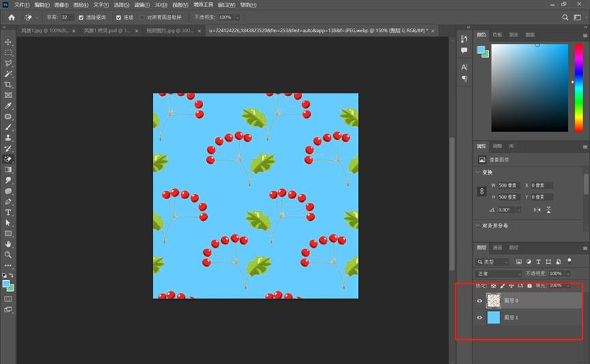This screenshot has width=590, height=364.
Task: Choose the Crop tool
Action: [8, 85]
